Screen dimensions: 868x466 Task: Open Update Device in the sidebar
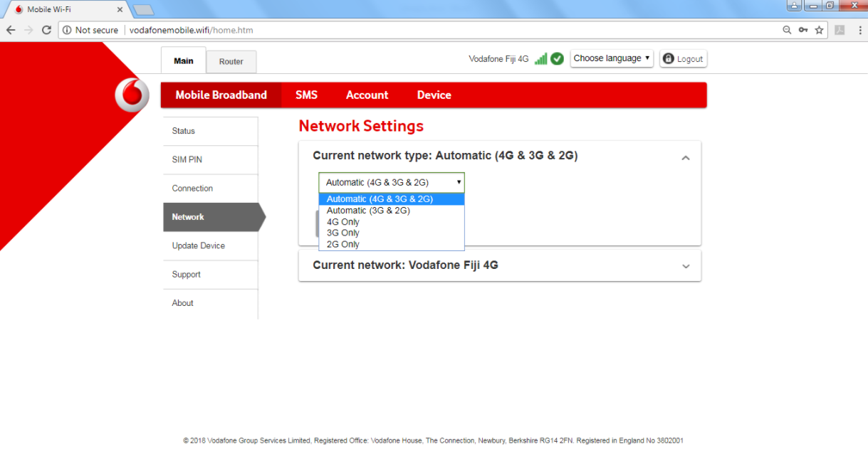pyautogui.click(x=211, y=245)
